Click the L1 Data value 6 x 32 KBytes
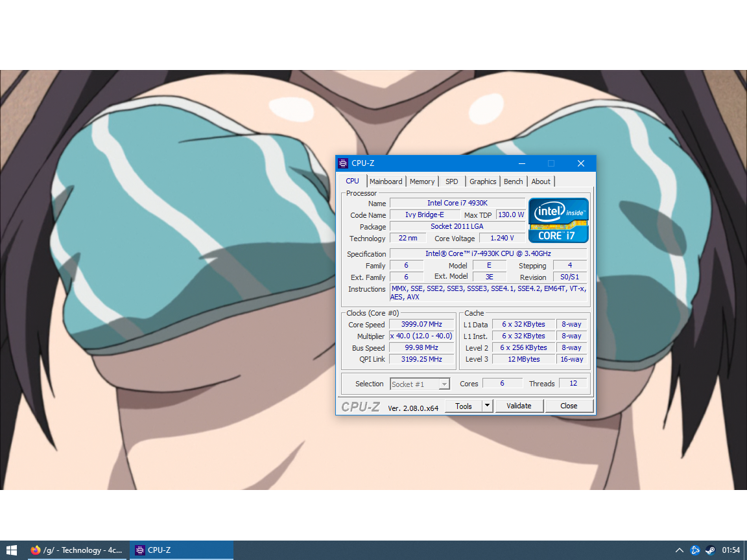The height and width of the screenshot is (560, 747). point(523,324)
